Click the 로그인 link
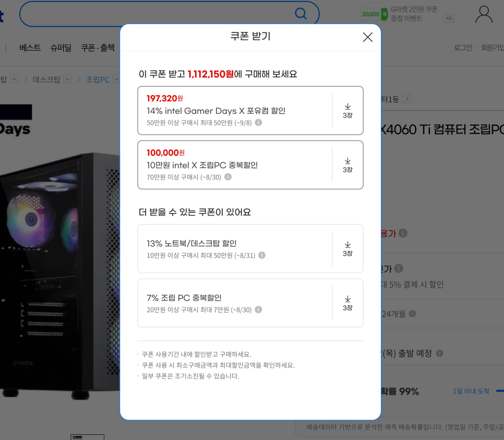Image resolution: width=504 pixels, height=440 pixels. (463, 47)
